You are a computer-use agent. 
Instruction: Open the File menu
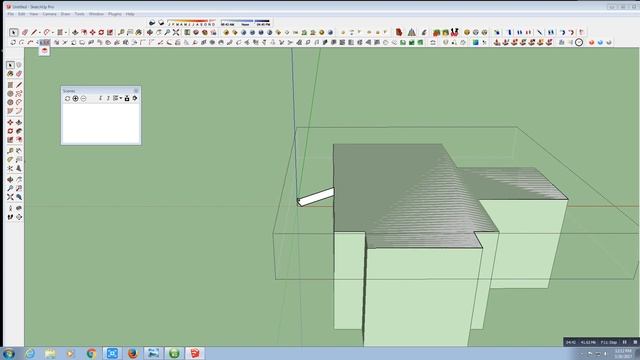pyautogui.click(x=11, y=14)
